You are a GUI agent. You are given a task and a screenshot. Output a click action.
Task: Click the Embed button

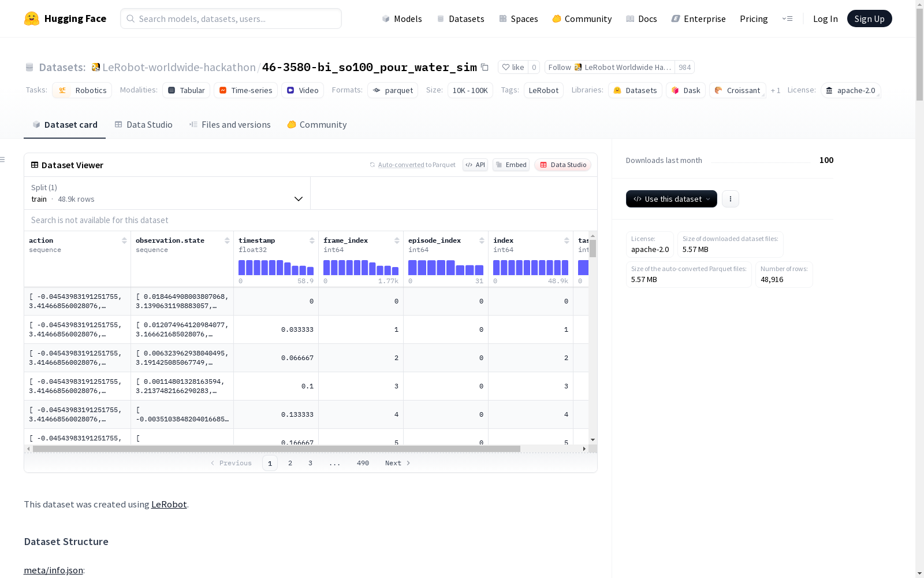tap(511, 165)
